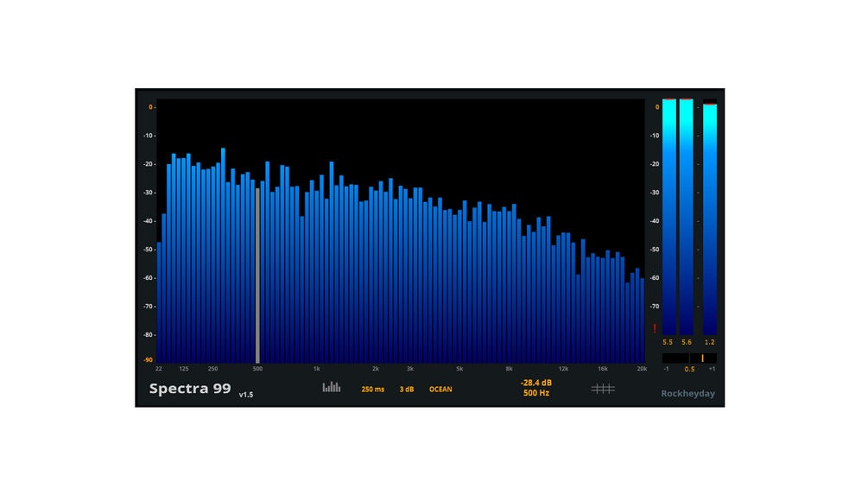Screen dimensions: 868x488
Task: Click the 0.5 correlation value
Action: [689, 369]
